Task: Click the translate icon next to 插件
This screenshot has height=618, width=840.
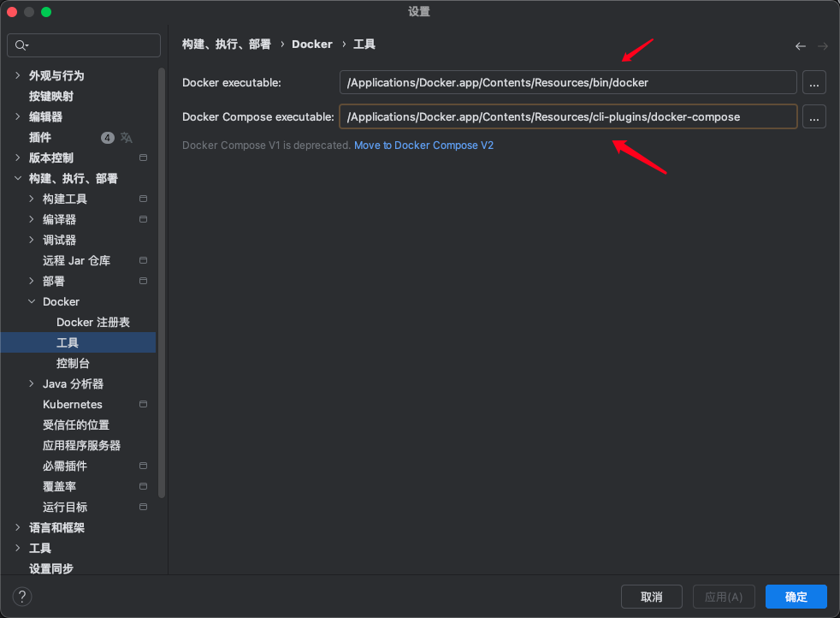Action: (127, 138)
